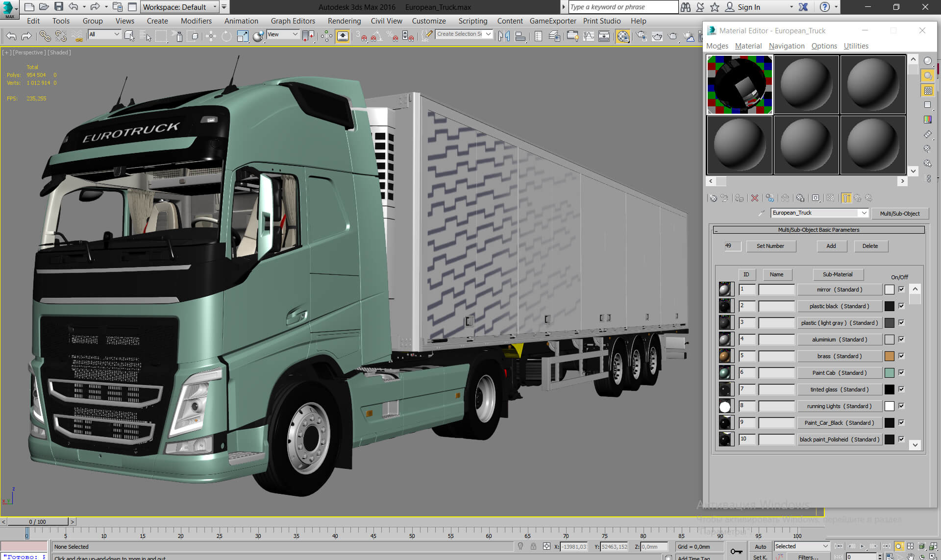Image resolution: width=941 pixels, height=560 pixels.
Task: Open Select by Name list icon
Action: (x=145, y=36)
